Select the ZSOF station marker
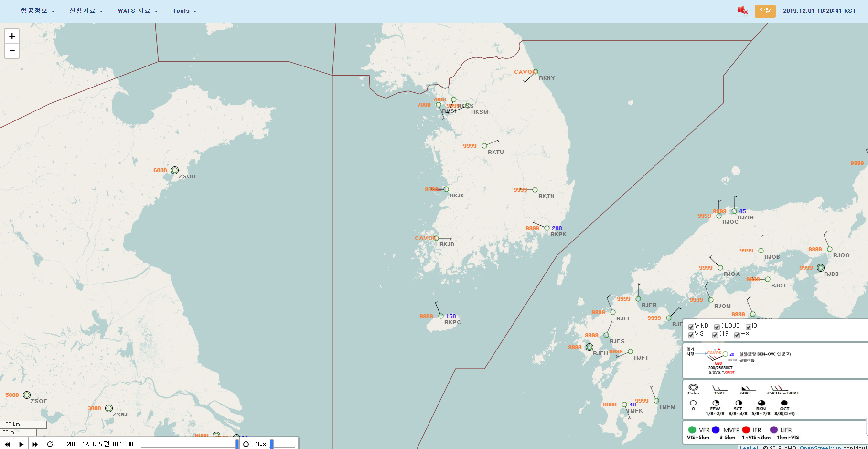Viewport: 868px width, 449px height. (x=27, y=395)
